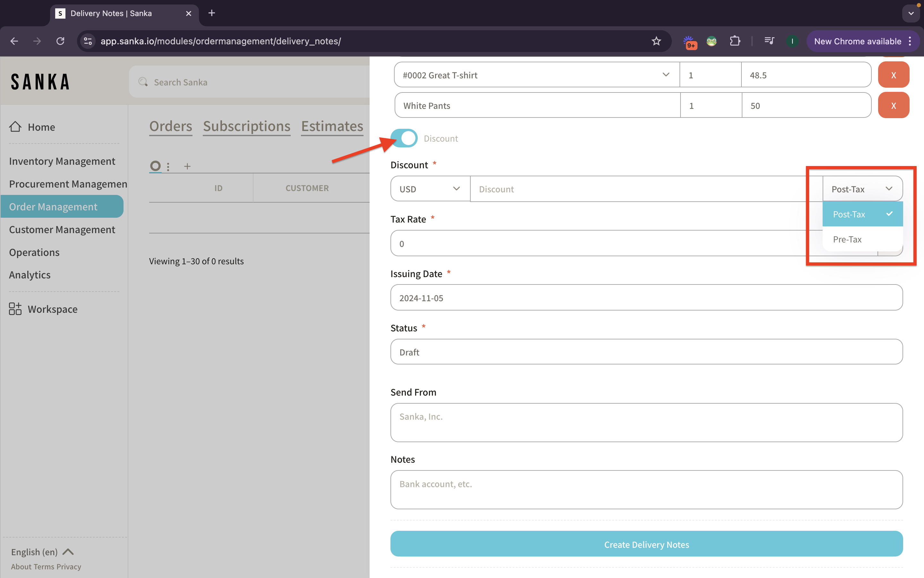The image size is (924, 578).
Task: Open site information icon in address bar
Action: pos(88,41)
